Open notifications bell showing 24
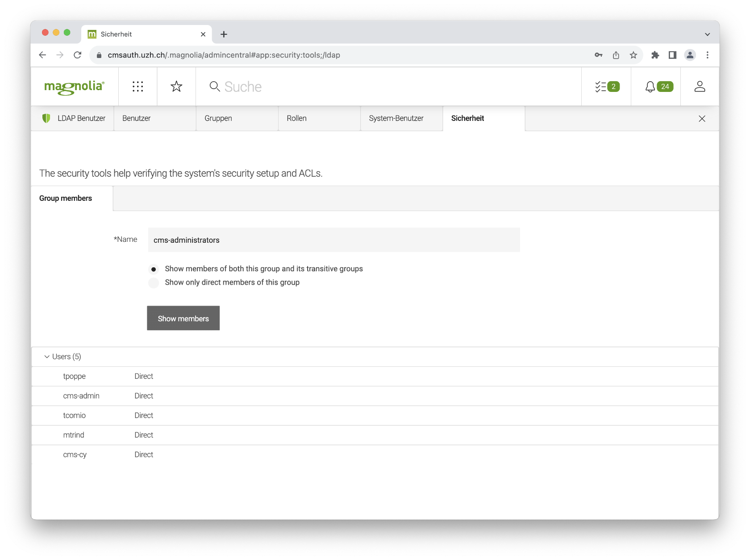750x560 pixels. 658,87
